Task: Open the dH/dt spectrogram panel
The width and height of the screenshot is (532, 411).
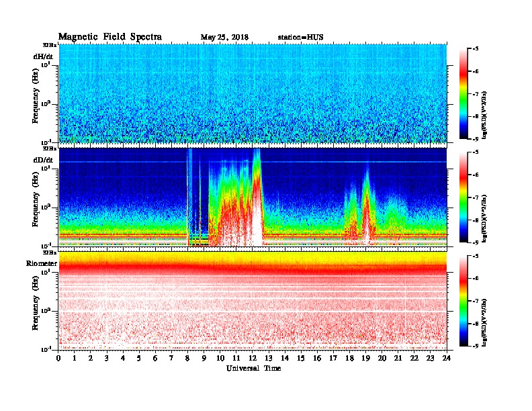Action: [x=253, y=93]
